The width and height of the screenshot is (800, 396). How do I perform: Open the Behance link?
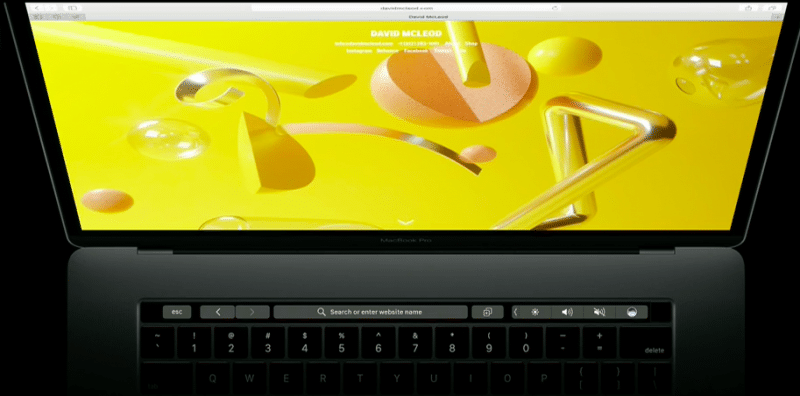[388, 51]
